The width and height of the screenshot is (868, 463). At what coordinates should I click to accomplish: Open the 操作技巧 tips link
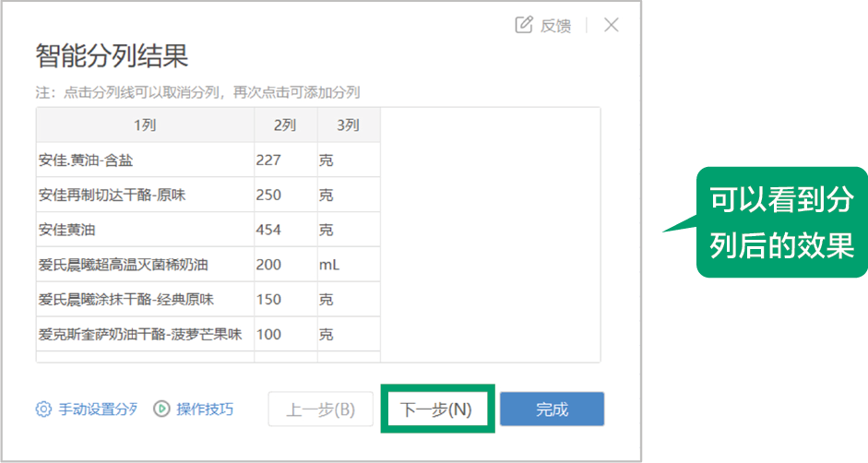coord(205,409)
